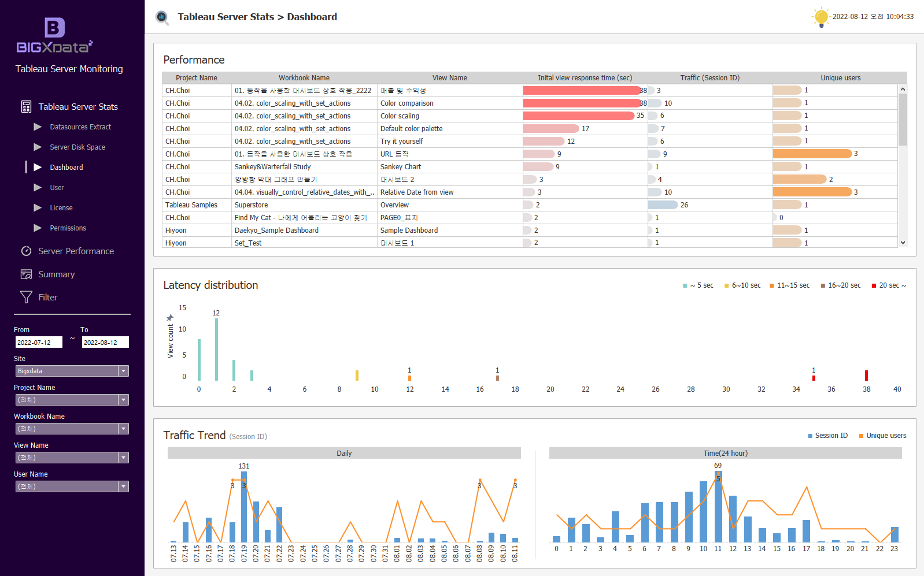
Task: Expand the Workbook Name dropdown
Action: pyautogui.click(x=72, y=429)
